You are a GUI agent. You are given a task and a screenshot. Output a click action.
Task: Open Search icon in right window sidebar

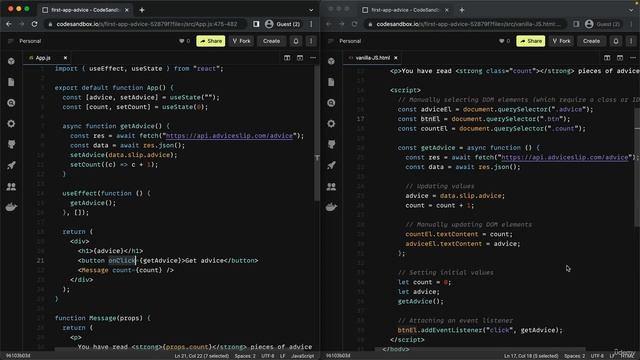(x=331, y=103)
